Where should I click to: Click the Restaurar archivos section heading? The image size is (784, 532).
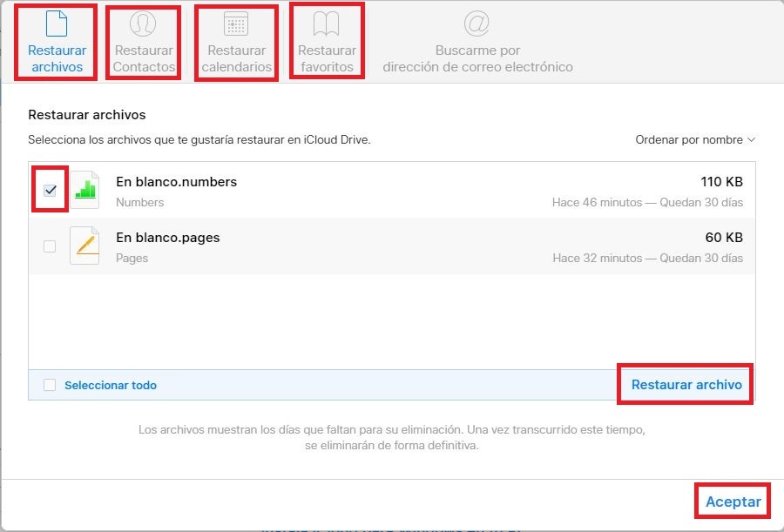(x=87, y=115)
